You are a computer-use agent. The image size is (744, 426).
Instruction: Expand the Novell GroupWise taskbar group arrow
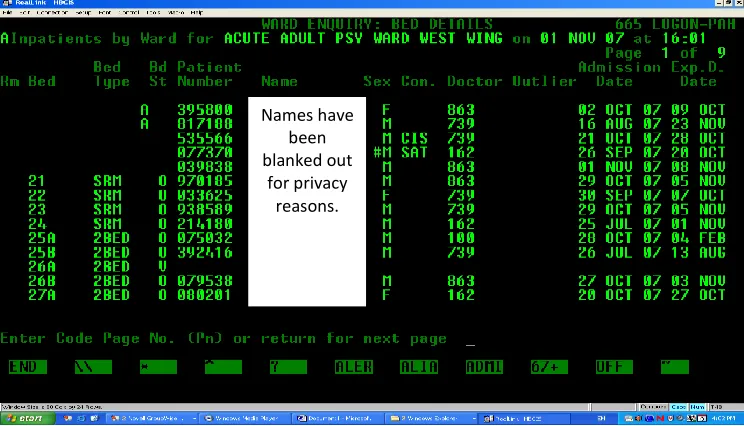(195, 418)
